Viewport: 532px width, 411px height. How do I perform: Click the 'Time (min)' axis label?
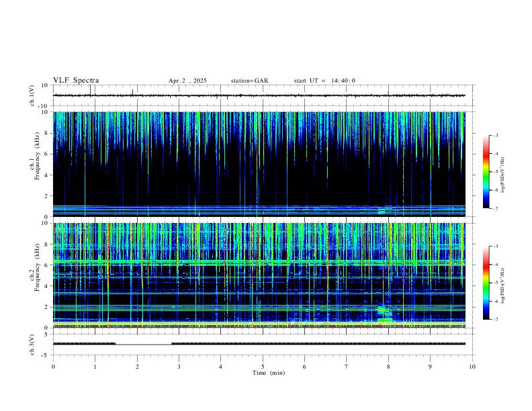pyautogui.click(x=269, y=373)
